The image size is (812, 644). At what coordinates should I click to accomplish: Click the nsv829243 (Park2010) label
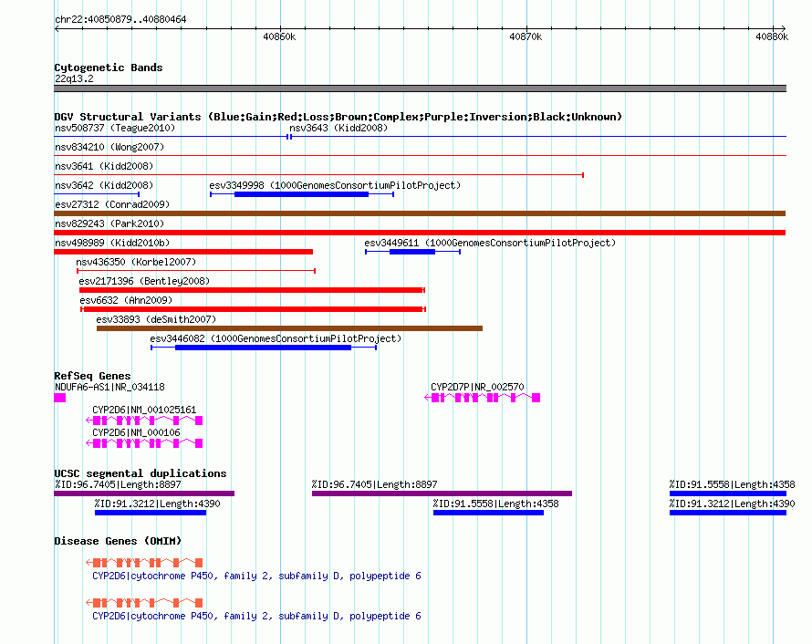109,223
